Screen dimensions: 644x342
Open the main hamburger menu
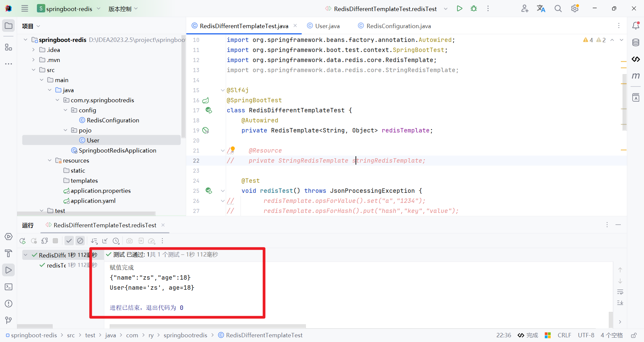(25, 8)
